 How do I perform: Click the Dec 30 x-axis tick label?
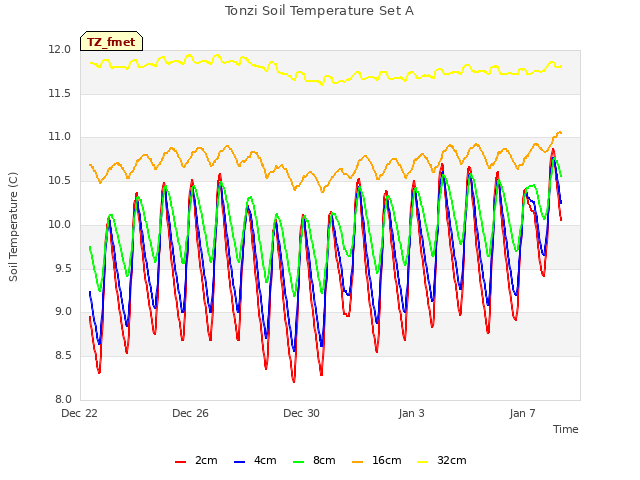301,413
